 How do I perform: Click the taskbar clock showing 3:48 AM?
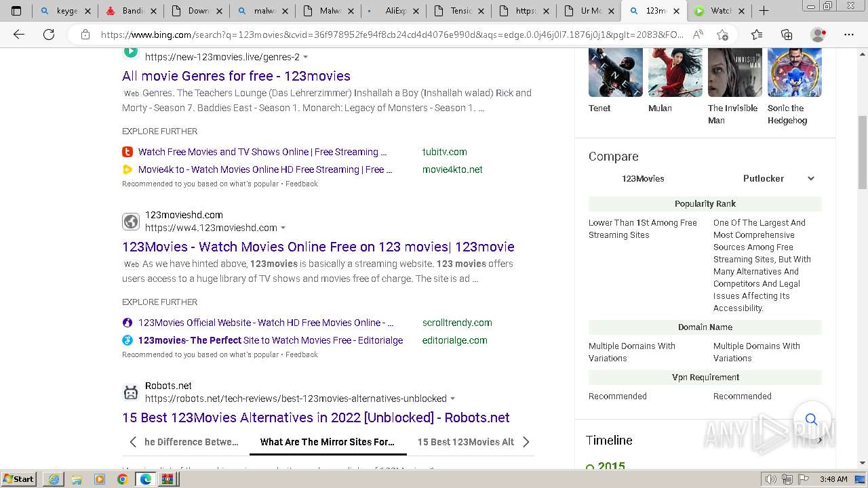click(x=833, y=479)
